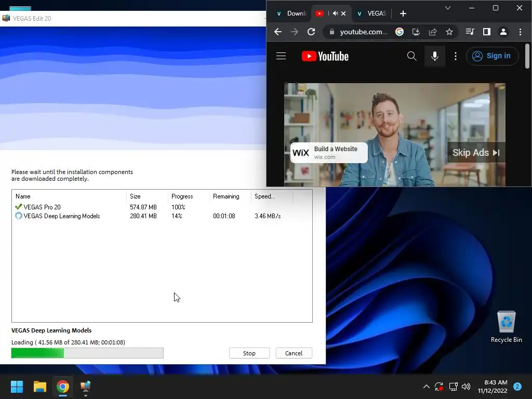The height and width of the screenshot is (399, 532).
Task: Click the 14% progress cell
Action: (x=177, y=216)
